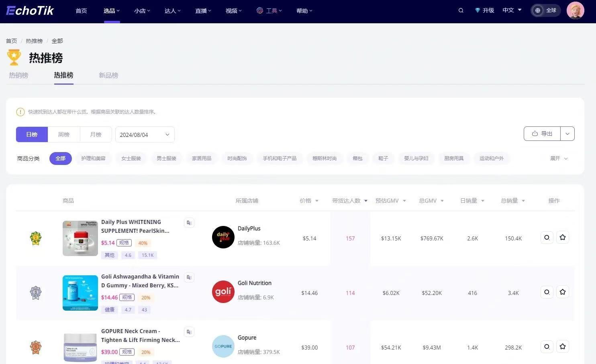Open the 选品 navigation menu

coord(112,11)
